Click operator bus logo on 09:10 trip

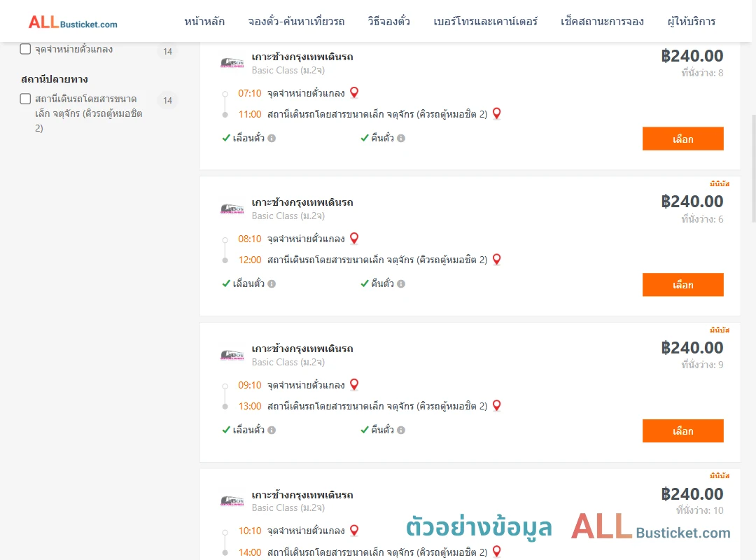coord(232,355)
